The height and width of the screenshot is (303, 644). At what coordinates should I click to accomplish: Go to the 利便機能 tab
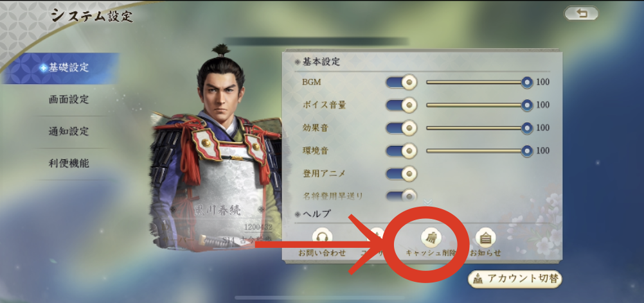tap(69, 164)
